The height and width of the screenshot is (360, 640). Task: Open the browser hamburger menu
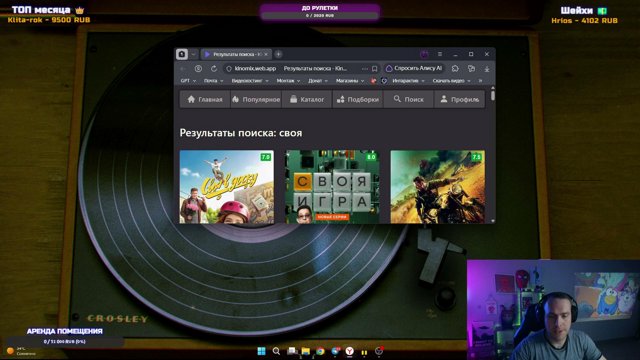click(x=440, y=54)
